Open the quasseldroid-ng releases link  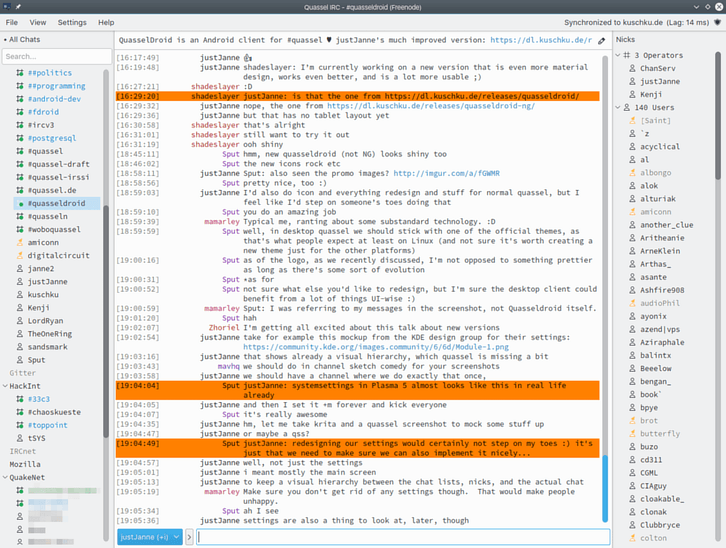point(431,106)
